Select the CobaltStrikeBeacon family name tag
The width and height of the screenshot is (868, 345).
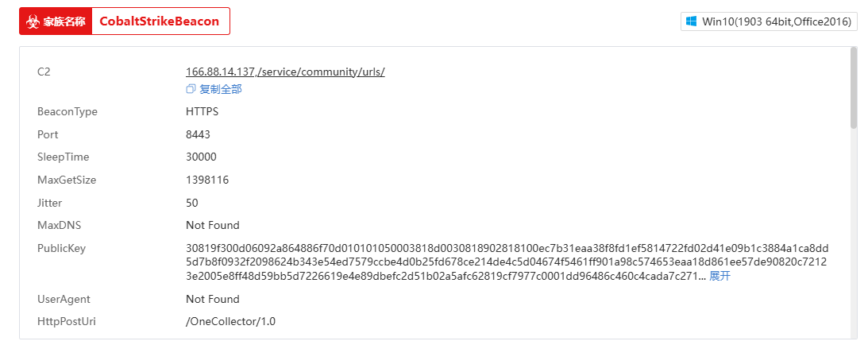[x=160, y=21]
